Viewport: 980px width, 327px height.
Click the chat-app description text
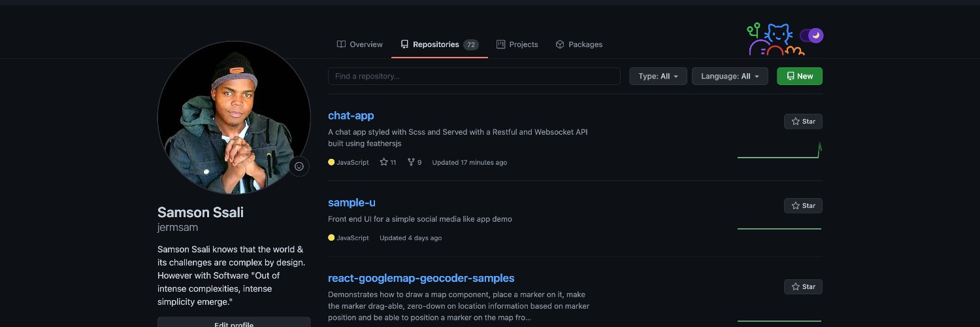click(458, 137)
